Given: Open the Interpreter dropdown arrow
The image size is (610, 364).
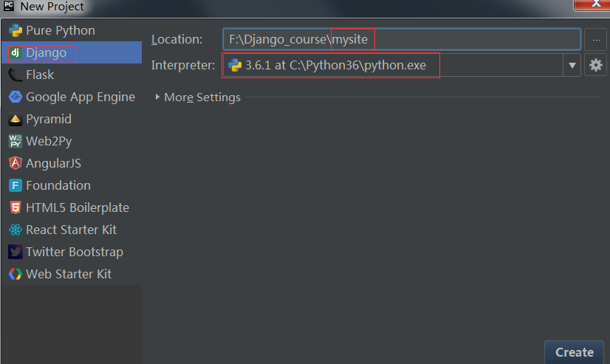Looking at the screenshot, I should coord(572,65).
